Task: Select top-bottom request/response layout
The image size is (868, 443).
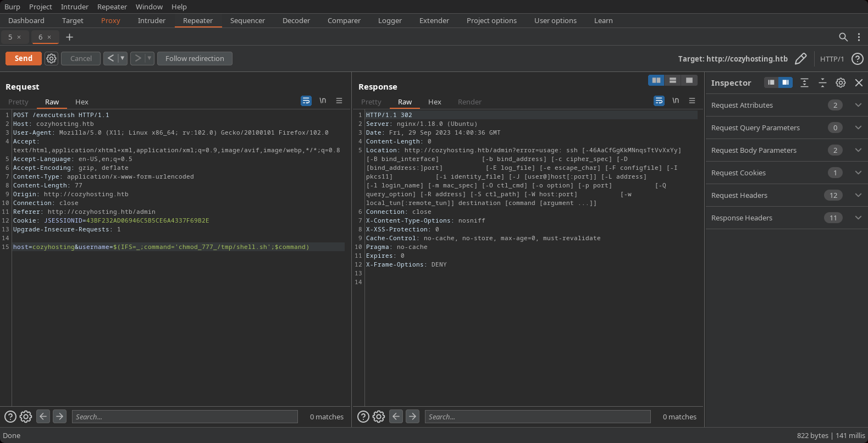Action: pyautogui.click(x=673, y=80)
